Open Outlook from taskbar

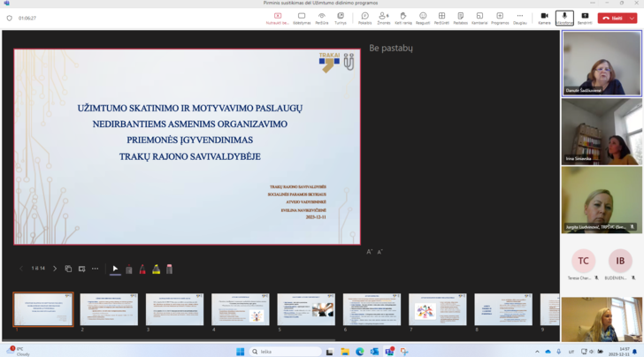[374, 352]
